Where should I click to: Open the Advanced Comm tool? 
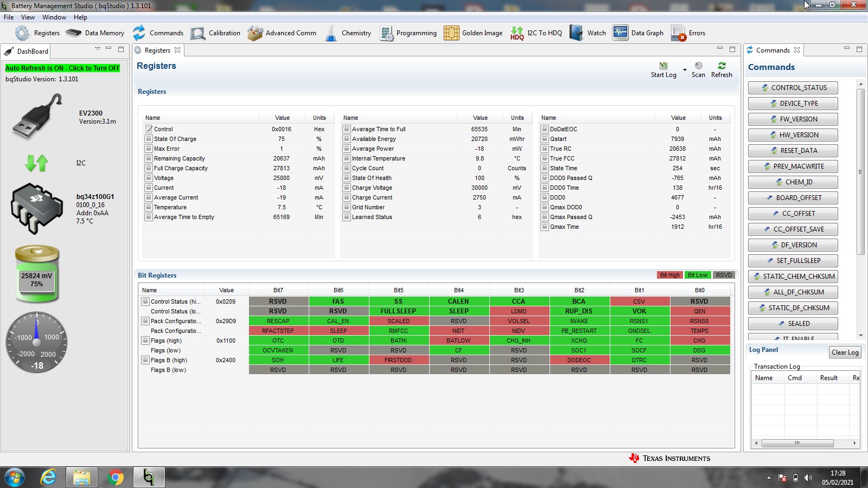tap(282, 33)
